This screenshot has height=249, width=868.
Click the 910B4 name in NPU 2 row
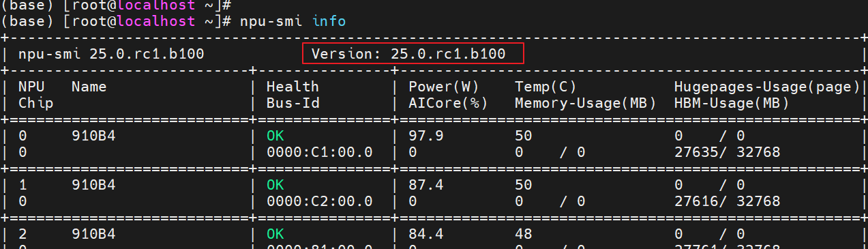pos(93,234)
